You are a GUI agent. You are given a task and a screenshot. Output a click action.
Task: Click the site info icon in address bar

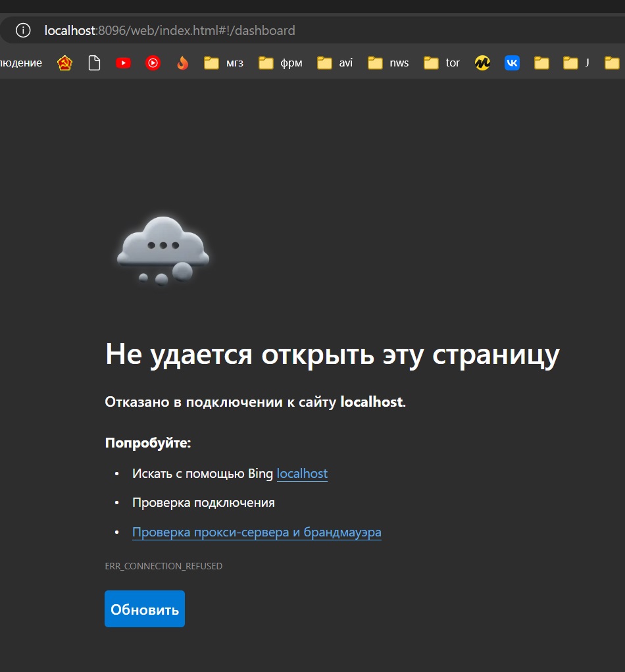click(23, 30)
